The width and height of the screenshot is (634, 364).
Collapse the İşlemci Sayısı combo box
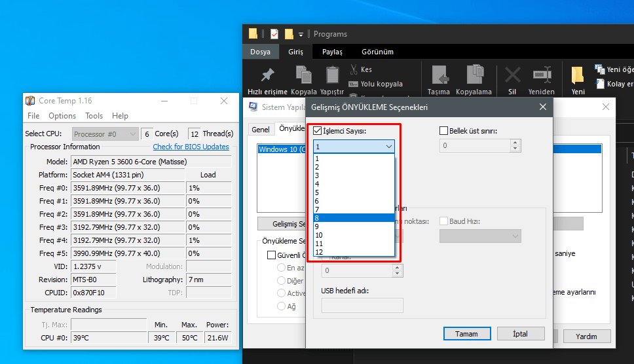[x=388, y=146]
